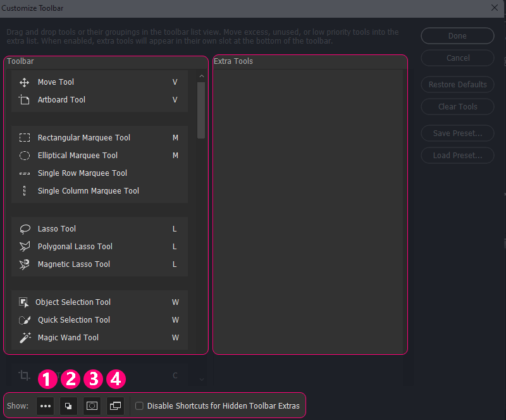Click the 'Lasso Tool' label text
The width and height of the screenshot is (506, 420).
click(57, 229)
